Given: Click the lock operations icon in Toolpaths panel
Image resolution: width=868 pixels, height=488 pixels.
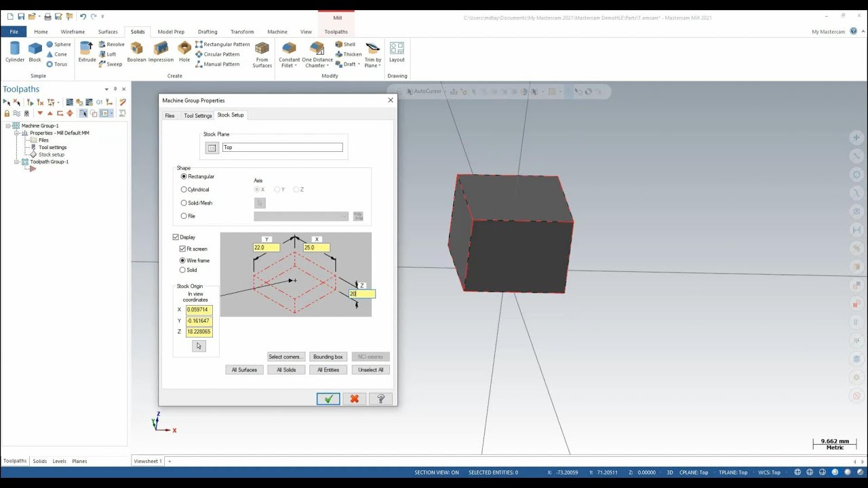Looking at the screenshot, I should tap(7, 113).
